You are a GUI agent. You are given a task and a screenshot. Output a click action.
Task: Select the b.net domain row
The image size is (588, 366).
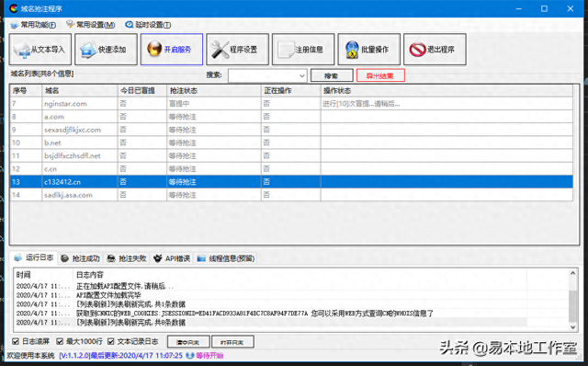[291, 143]
